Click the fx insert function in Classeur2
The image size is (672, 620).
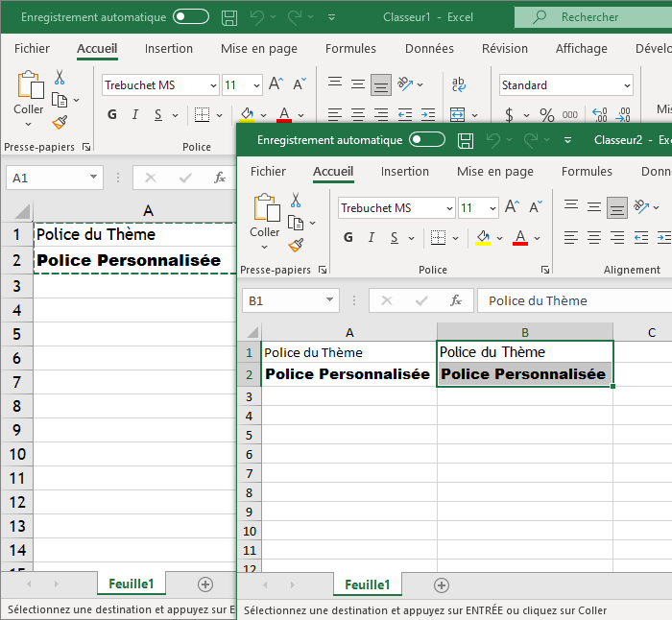[456, 300]
